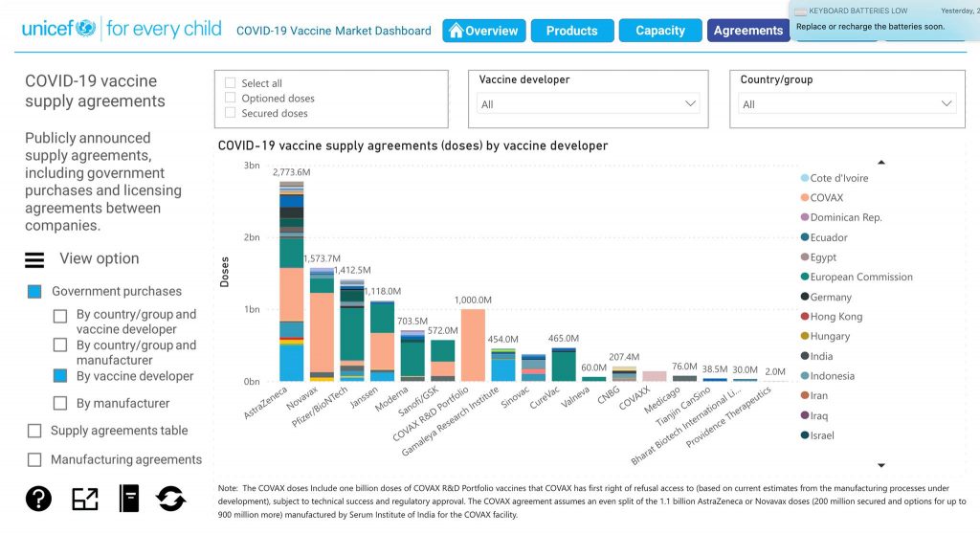
Task: Enable the Manufacturing agreements checkbox
Action: [35, 459]
